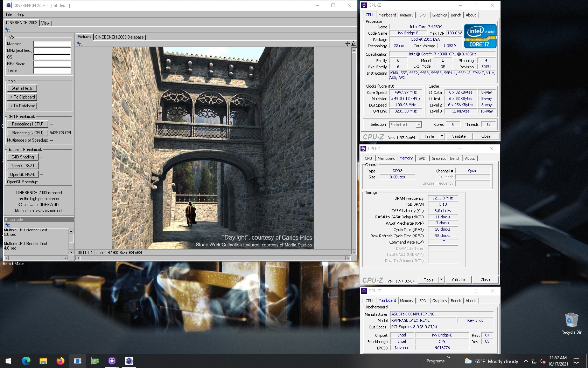
Task: Show hidden system tray icons
Action: pos(526,361)
